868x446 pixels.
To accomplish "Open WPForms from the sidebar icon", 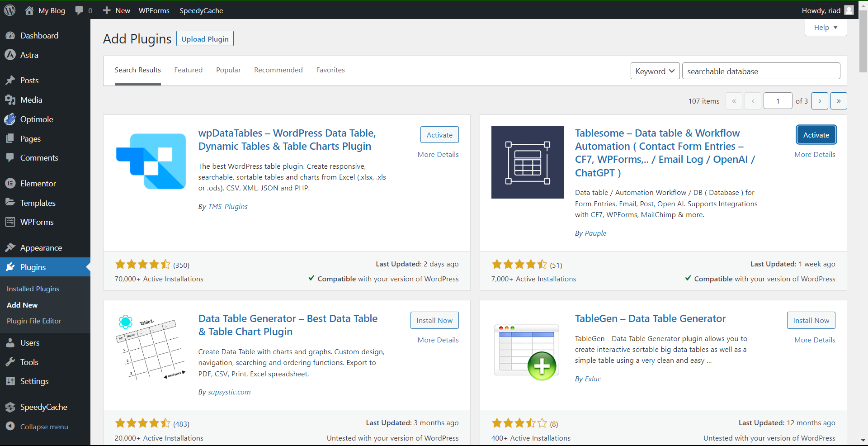I will [11, 222].
